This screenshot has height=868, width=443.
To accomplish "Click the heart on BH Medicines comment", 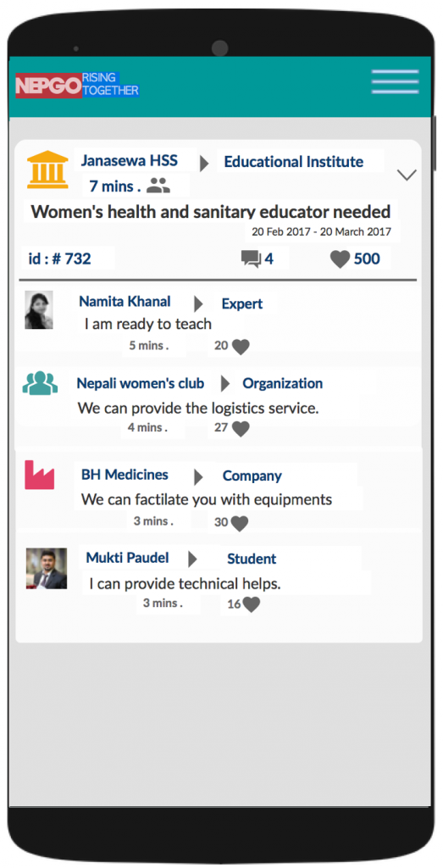I will 240,523.
